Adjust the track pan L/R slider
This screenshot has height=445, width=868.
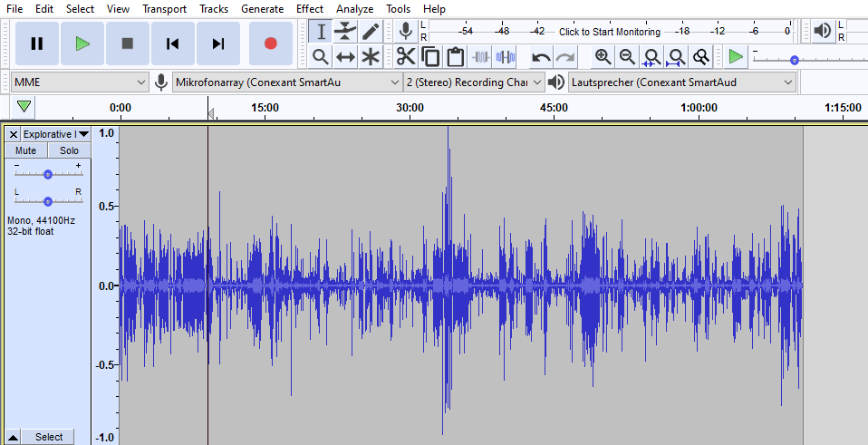coord(48,201)
